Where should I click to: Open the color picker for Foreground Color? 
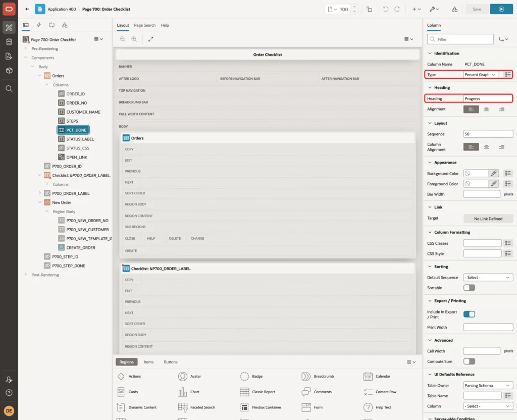(x=494, y=184)
